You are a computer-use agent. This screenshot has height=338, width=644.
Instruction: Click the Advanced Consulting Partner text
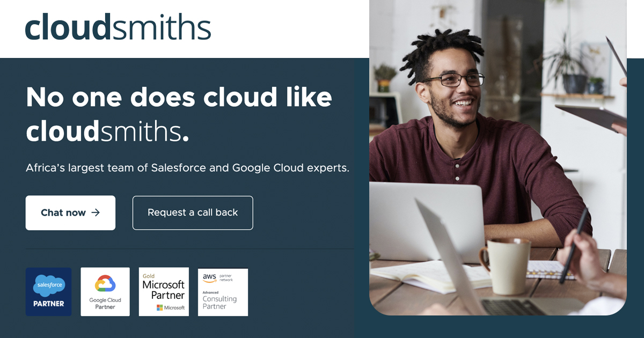click(x=219, y=300)
